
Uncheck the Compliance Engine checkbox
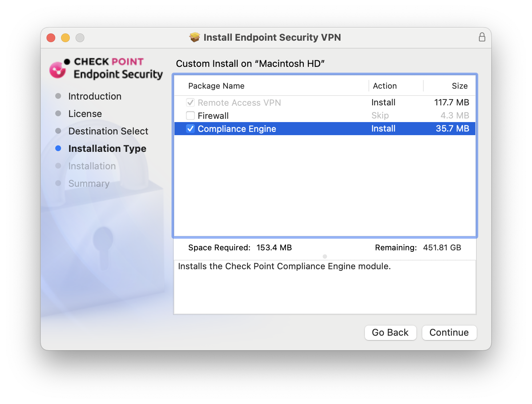tap(190, 129)
